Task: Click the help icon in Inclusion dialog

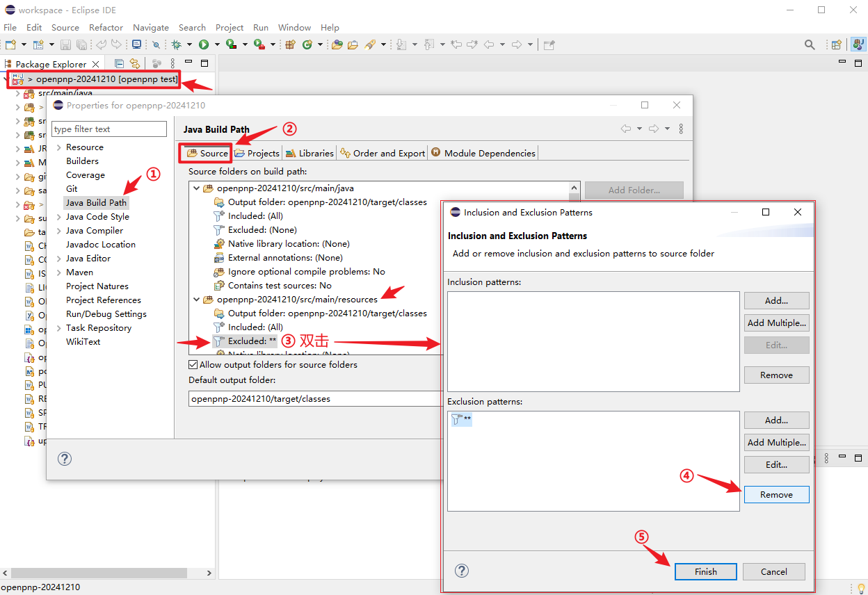Action: pos(462,571)
